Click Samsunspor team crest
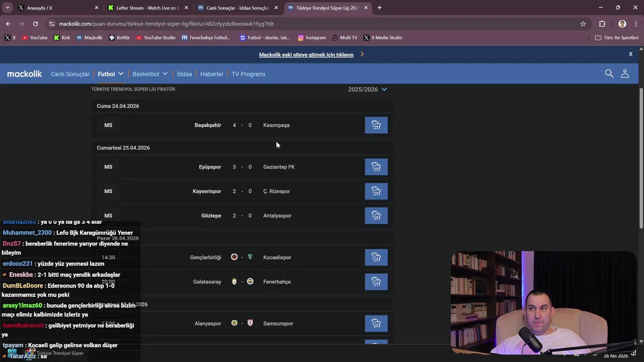The image size is (644, 362). [x=250, y=323]
